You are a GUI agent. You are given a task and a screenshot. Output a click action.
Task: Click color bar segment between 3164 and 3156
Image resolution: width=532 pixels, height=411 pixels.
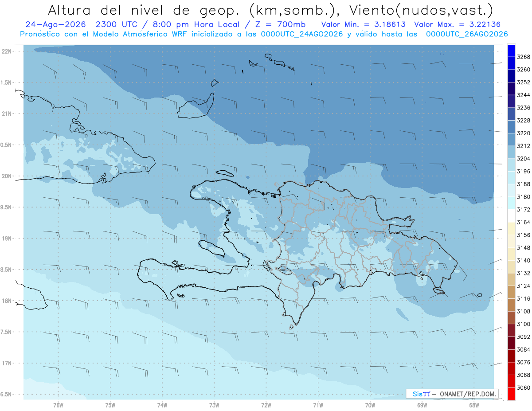511,228
